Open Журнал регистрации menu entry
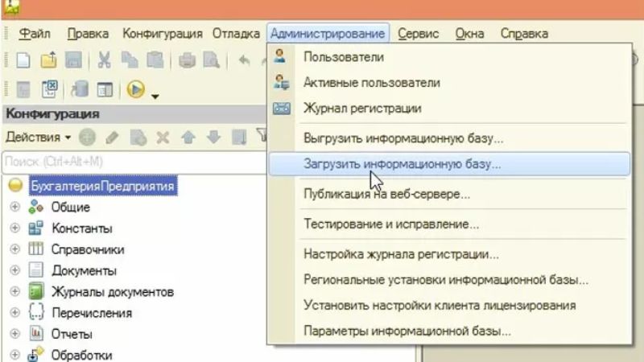The width and height of the screenshot is (644, 362). pyautogui.click(x=449, y=109)
